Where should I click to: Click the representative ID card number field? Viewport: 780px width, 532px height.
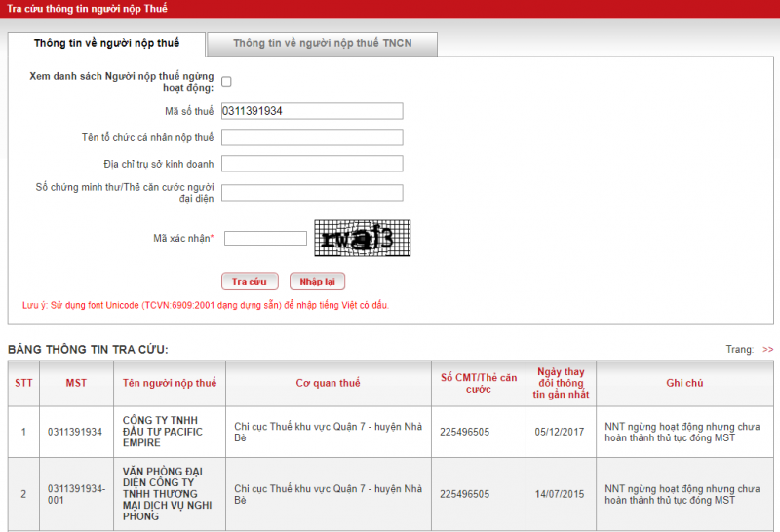pyautogui.click(x=312, y=192)
